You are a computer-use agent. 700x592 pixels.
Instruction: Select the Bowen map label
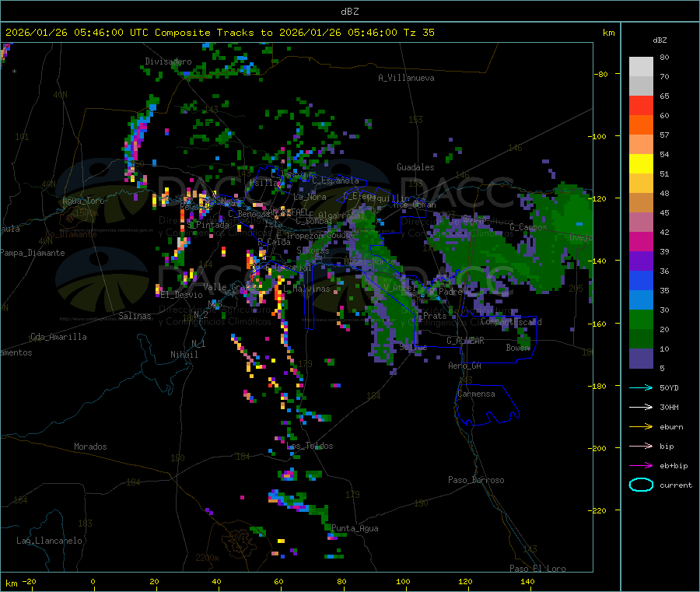click(518, 347)
